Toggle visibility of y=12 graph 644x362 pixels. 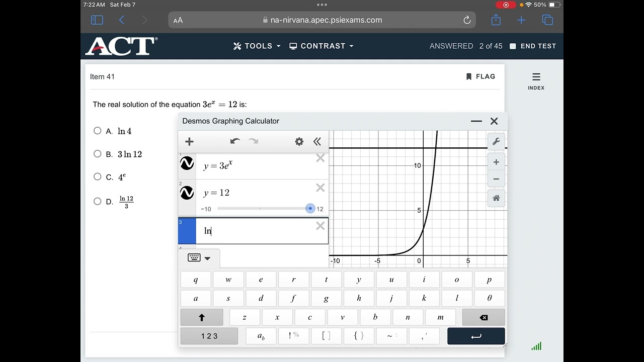click(187, 193)
